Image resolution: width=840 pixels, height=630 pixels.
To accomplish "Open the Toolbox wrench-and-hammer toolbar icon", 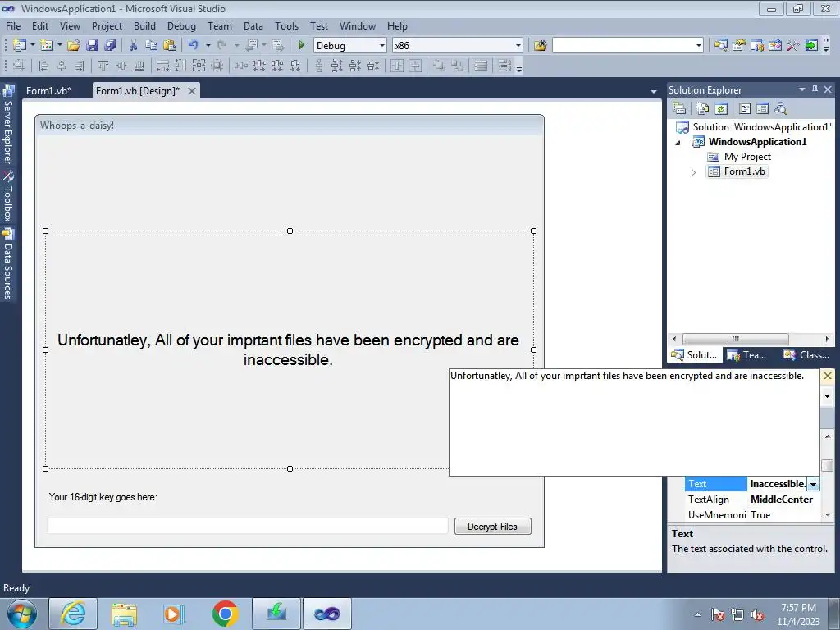I will [x=793, y=46].
